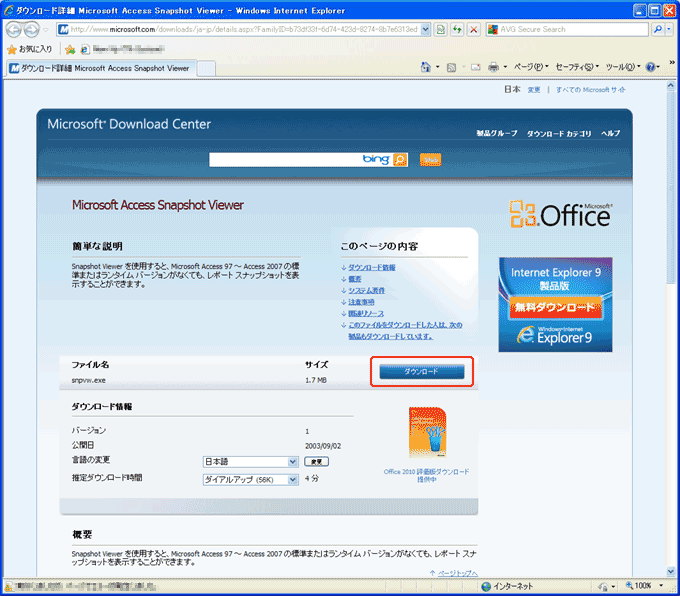Image resolution: width=680 pixels, height=596 pixels.
Task: Click the orange Web search button
Action: [x=430, y=160]
